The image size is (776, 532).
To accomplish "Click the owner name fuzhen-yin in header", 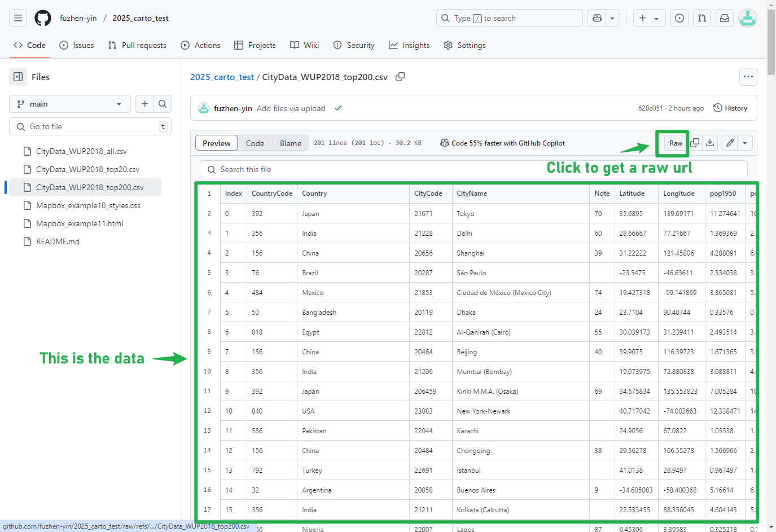I will point(78,18).
